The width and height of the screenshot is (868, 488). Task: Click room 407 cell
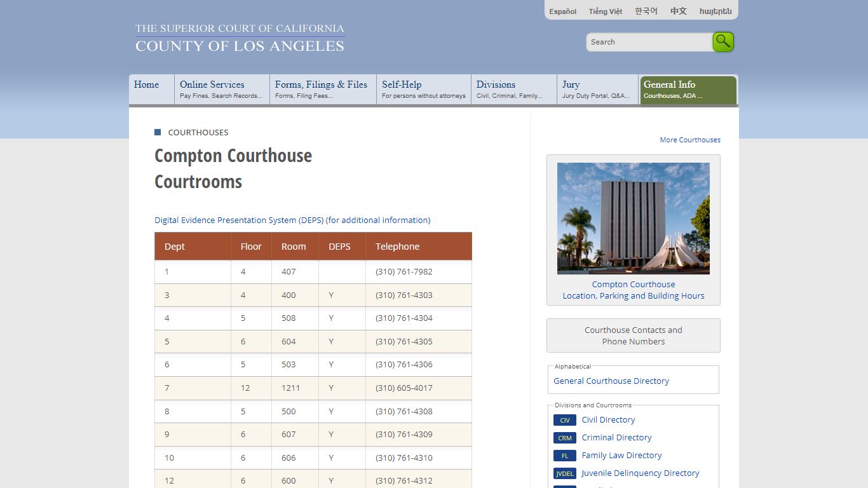pyautogui.click(x=295, y=272)
